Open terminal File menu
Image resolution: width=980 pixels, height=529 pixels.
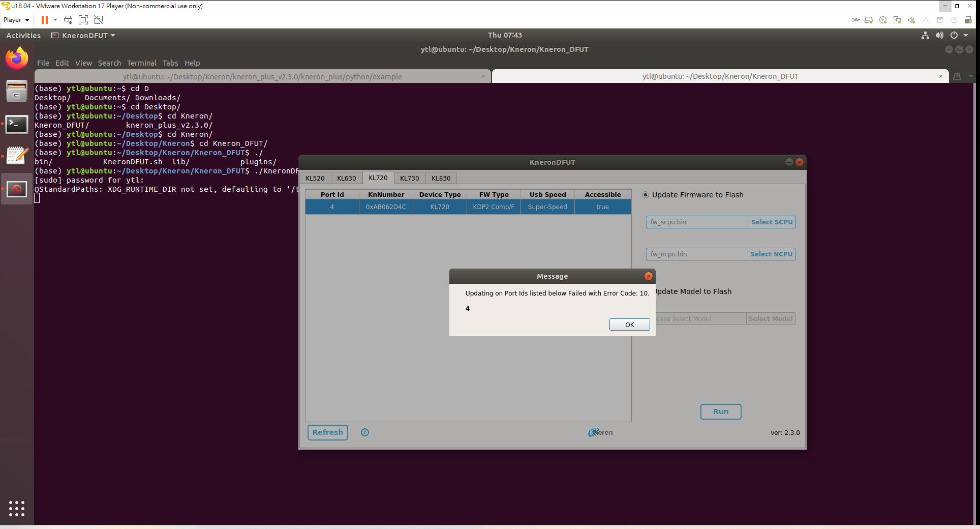(x=43, y=63)
